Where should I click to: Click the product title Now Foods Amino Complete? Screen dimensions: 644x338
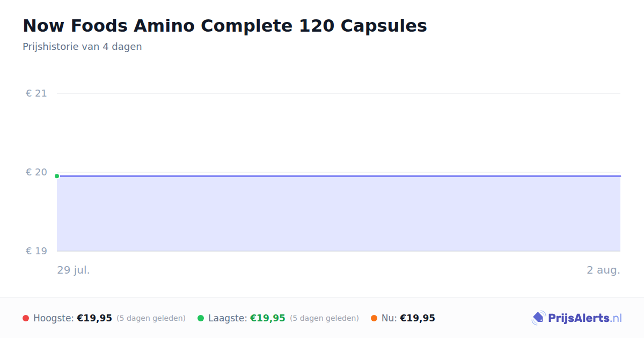(x=225, y=26)
